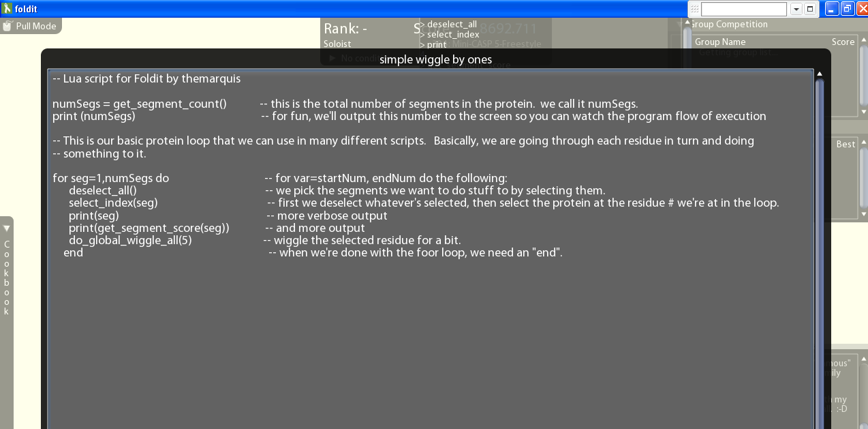Click the small window button on floating toolbar
This screenshot has height=429, width=868.
[810, 9]
